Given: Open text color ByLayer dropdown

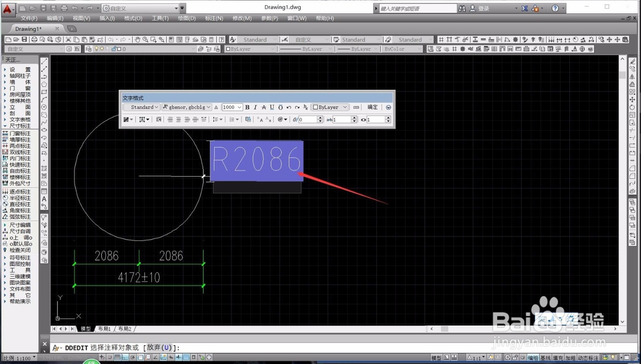Looking at the screenshot, I should 330,107.
